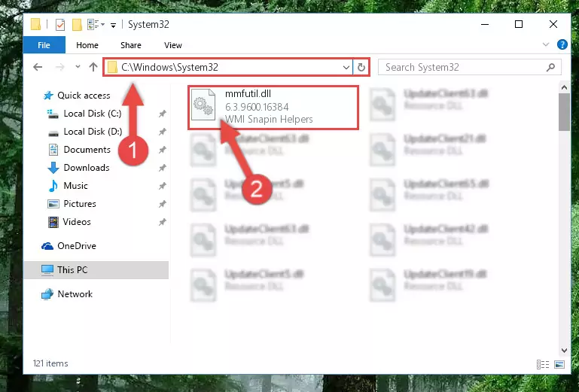Maximize the System32 window
Image resolution: width=579 pixels, height=392 pixels.
(x=519, y=24)
